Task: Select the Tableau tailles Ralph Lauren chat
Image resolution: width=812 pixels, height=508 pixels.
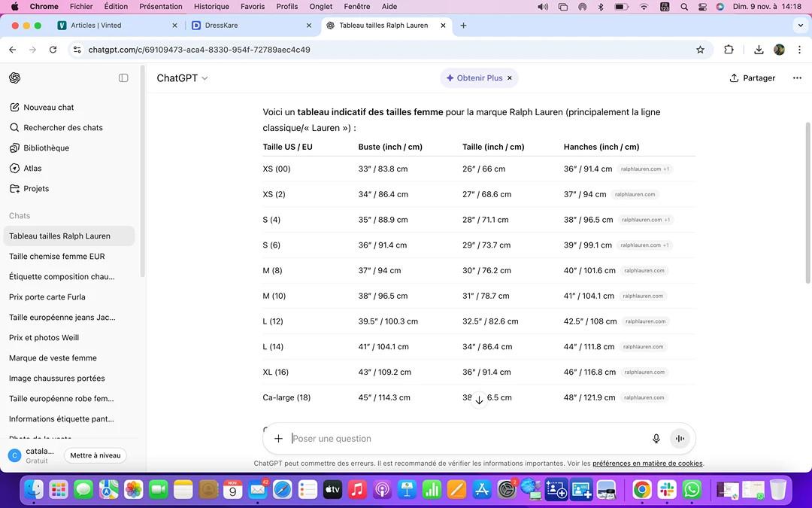Action: pyautogui.click(x=69, y=236)
